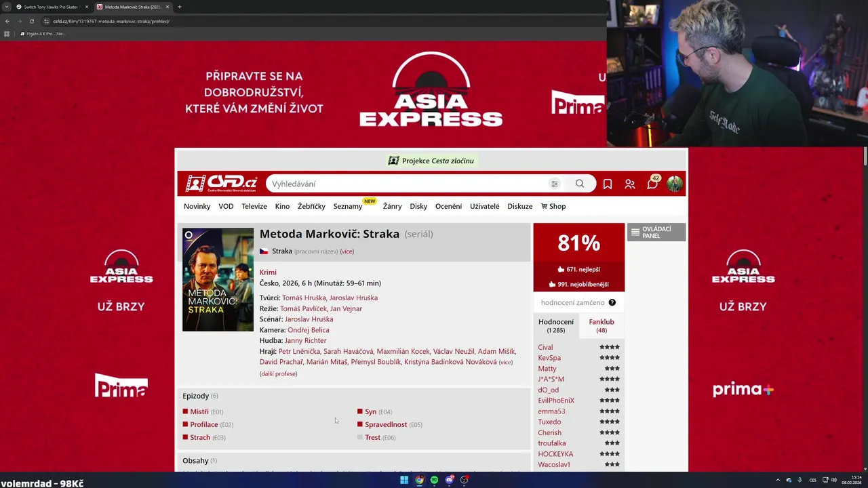
Task: Click the Projekce film reel icon
Action: [393, 161]
